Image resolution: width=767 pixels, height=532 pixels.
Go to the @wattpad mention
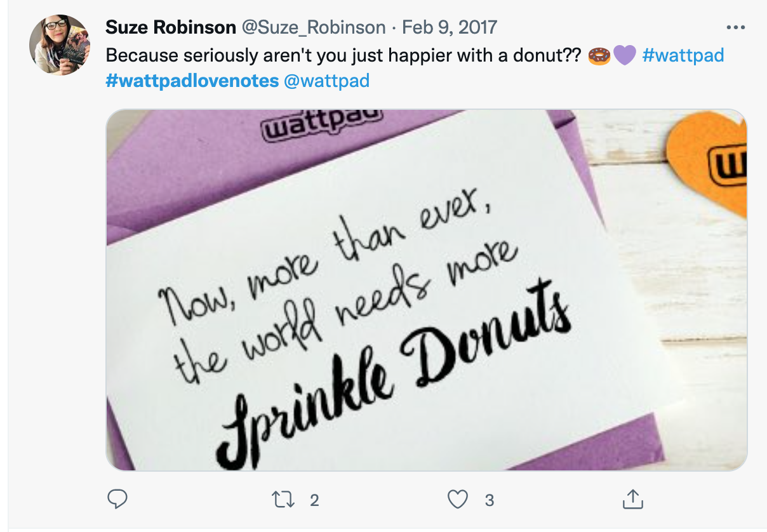click(327, 81)
